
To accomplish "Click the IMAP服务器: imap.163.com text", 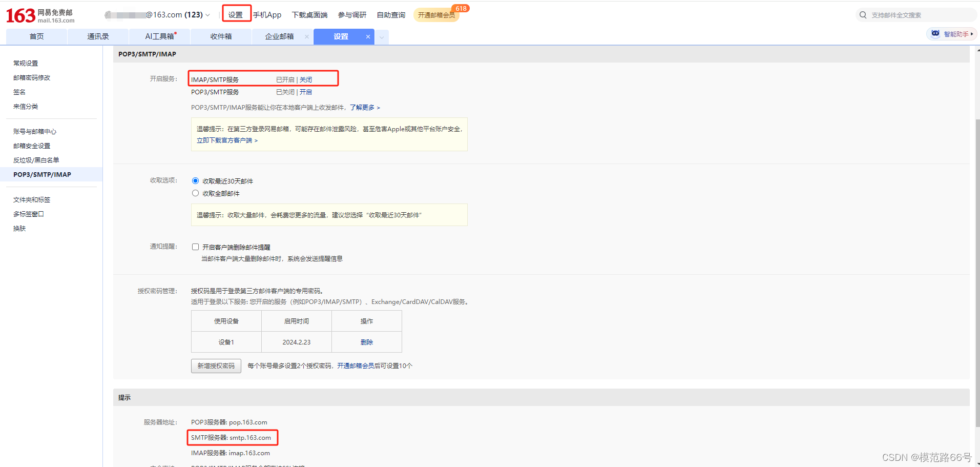I will tap(231, 453).
